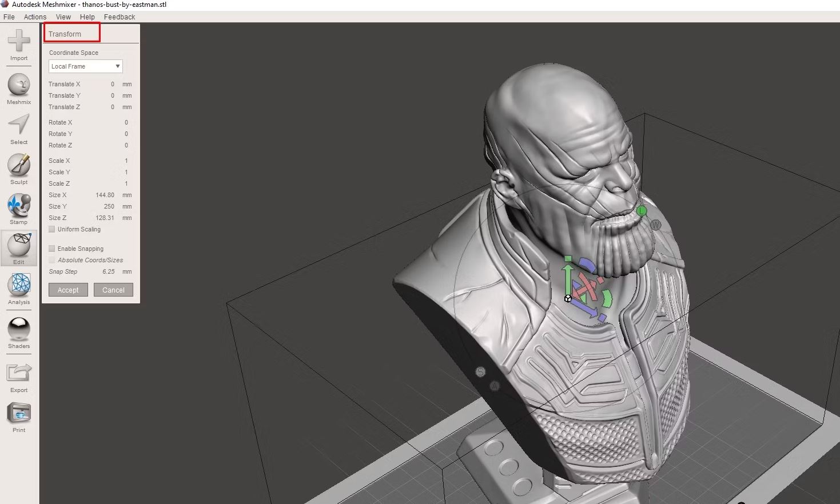840x504 pixels.
Task: Click the S gizmo handle on the shoulder
Action: click(480, 372)
